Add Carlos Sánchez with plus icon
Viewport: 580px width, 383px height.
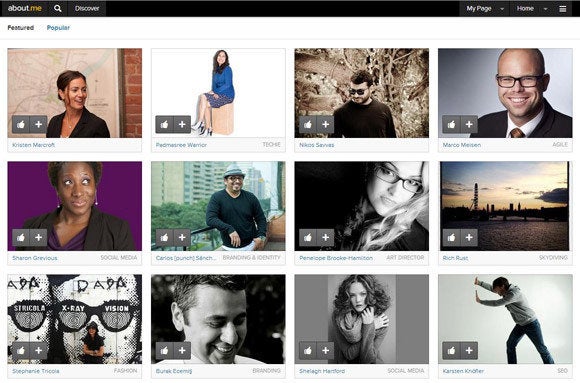pos(182,238)
